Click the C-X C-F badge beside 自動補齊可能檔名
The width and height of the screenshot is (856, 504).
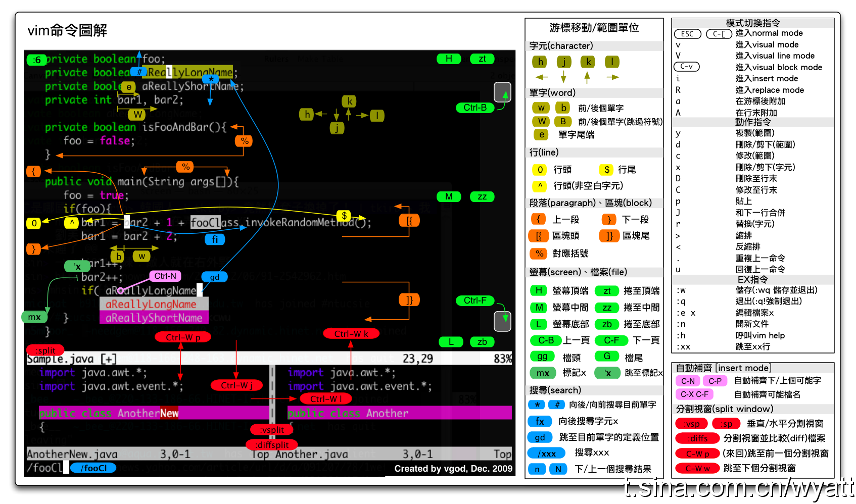pyautogui.click(x=694, y=394)
